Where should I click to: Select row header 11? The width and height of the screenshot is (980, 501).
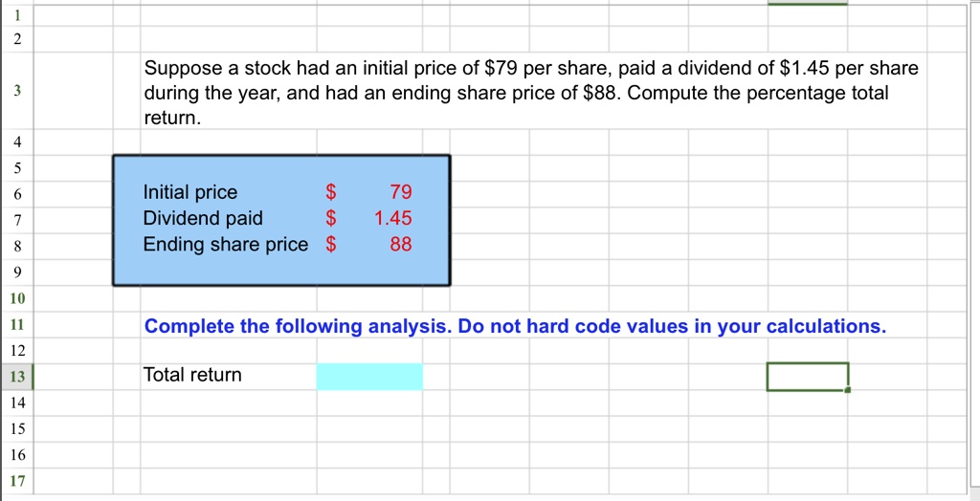17,325
